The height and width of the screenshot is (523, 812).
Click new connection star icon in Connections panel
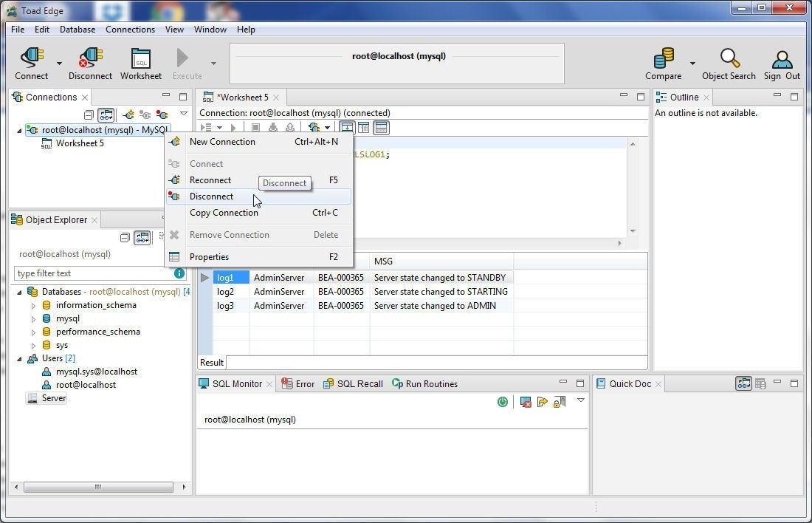click(x=128, y=114)
